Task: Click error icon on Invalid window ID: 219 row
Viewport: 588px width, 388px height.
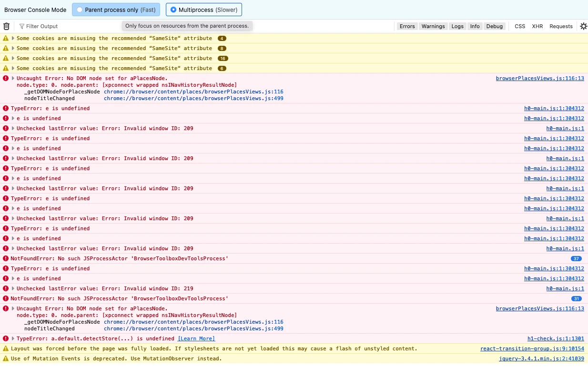Action: 6,288
